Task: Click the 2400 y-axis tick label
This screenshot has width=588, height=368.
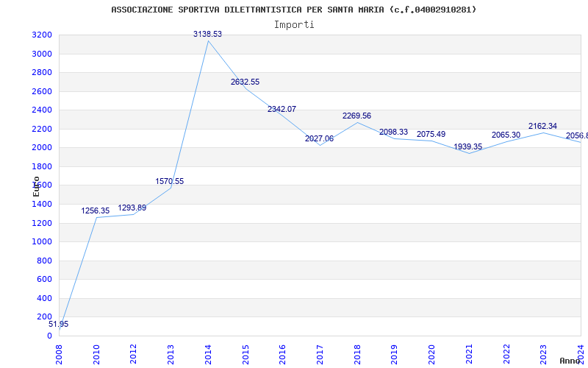Action: [x=43, y=110]
